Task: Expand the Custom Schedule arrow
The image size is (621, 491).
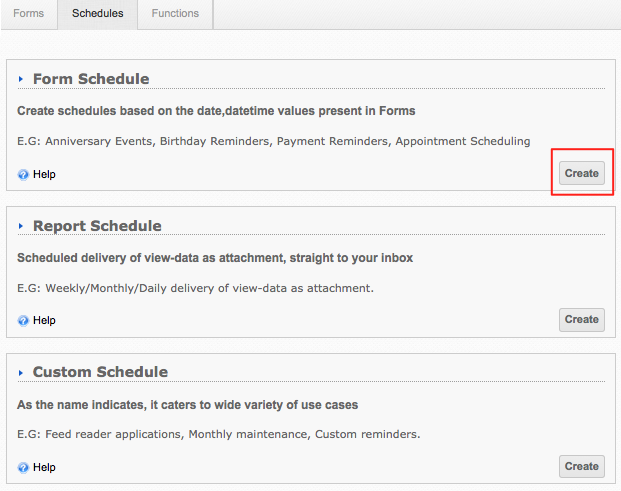Action: point(21,372)
